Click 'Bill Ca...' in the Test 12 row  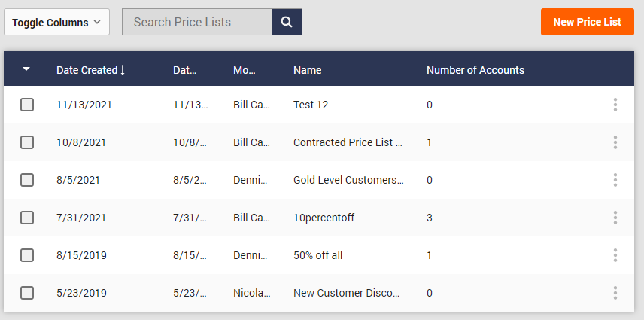(x=251, y=105)
